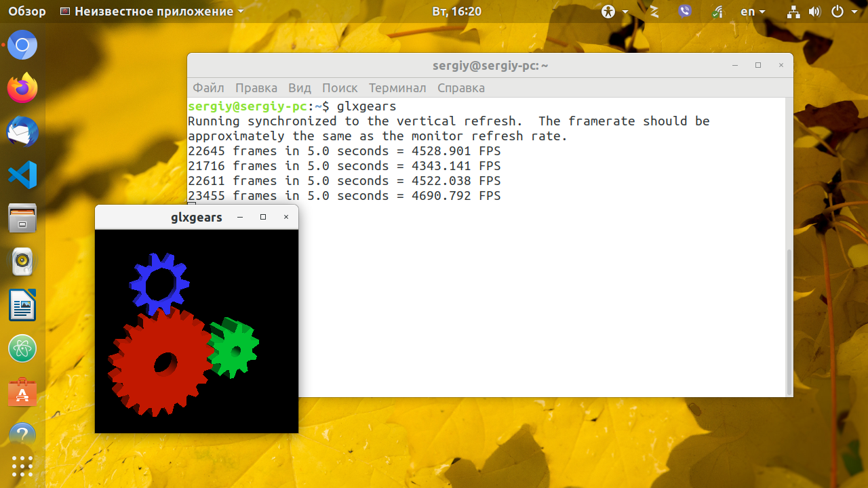The height and width of the screenshot is (488, 868).
Task: Launch LibreOffice Writer from the dock
Action: (x=22, y=305)
